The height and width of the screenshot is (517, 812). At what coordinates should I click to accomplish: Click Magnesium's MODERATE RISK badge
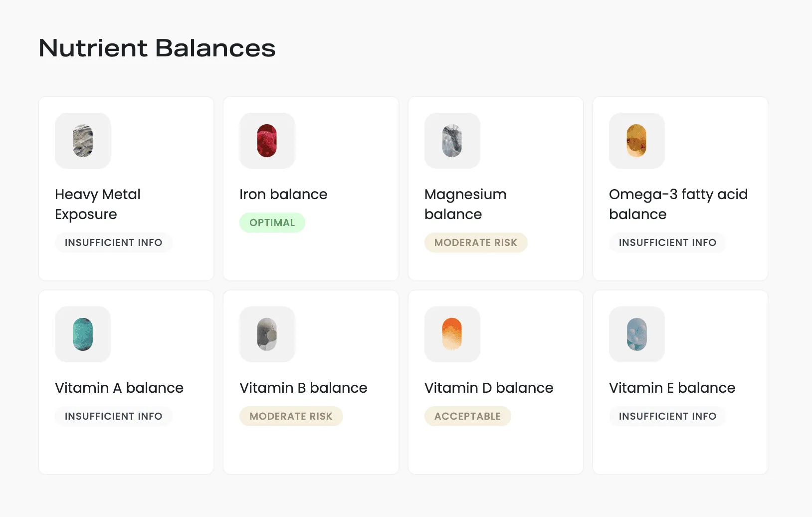(x=475, y=243)
